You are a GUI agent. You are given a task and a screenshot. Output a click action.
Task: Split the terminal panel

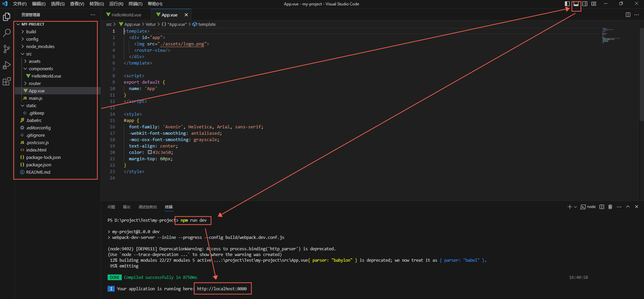(602, 207)
